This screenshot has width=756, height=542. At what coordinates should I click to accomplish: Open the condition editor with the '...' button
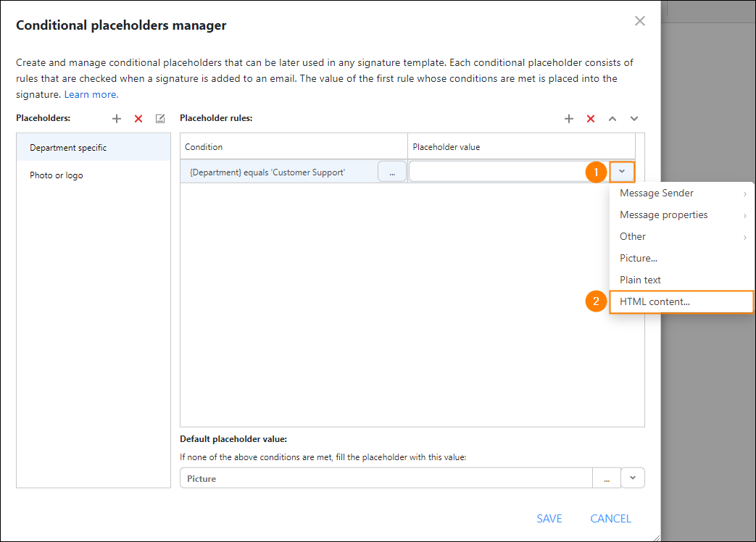[391, 171]
